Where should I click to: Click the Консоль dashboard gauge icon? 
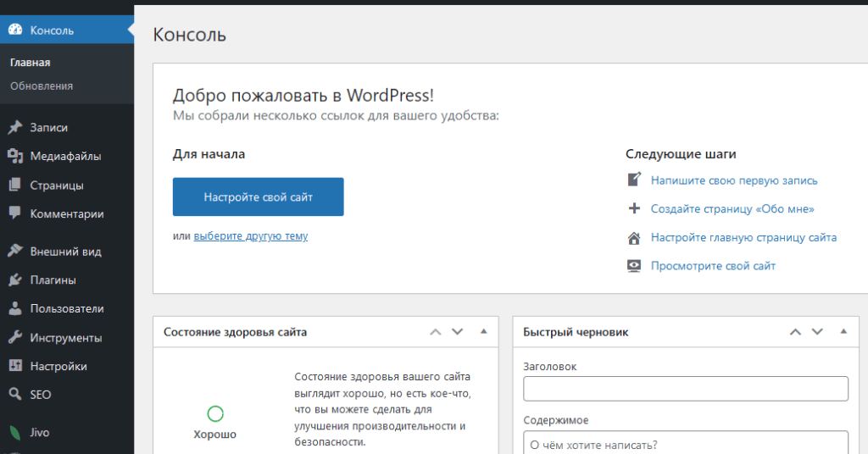pyautogui.click(x=15, y=30)
